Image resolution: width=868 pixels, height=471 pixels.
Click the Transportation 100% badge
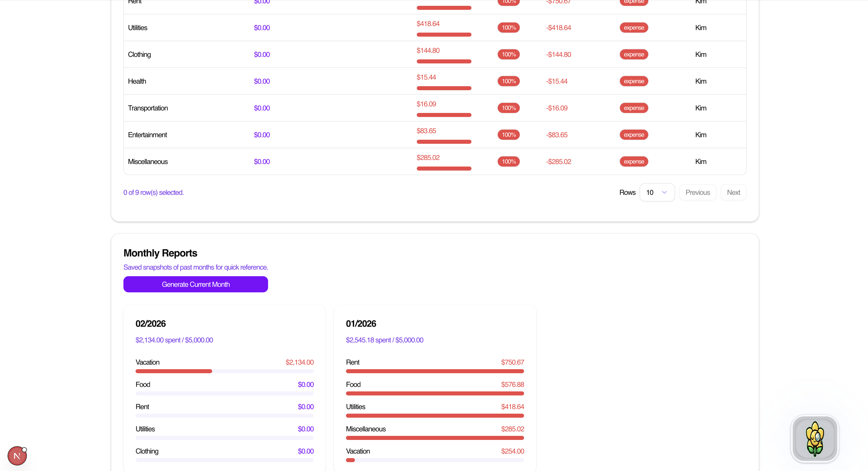(508, 108)
